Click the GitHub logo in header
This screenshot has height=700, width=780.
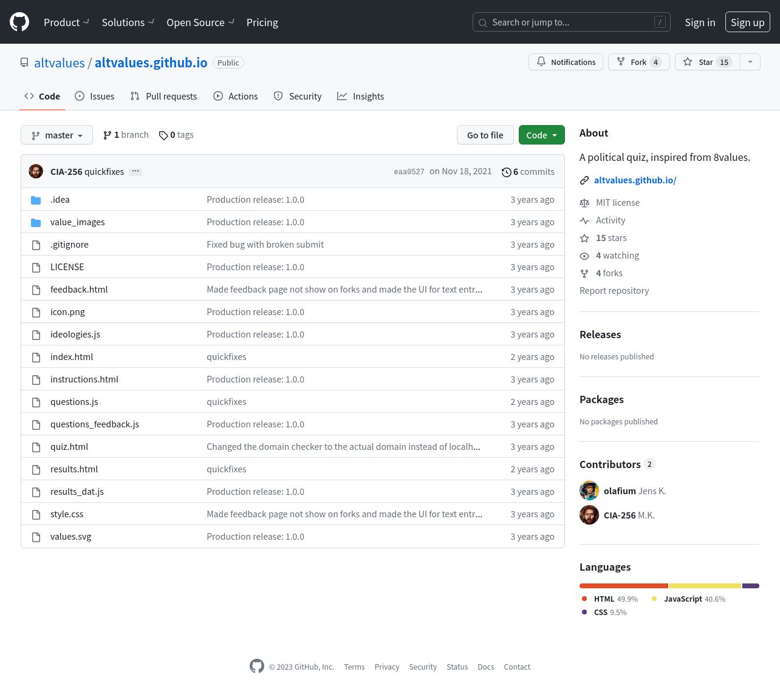click(x=19, y=22)
